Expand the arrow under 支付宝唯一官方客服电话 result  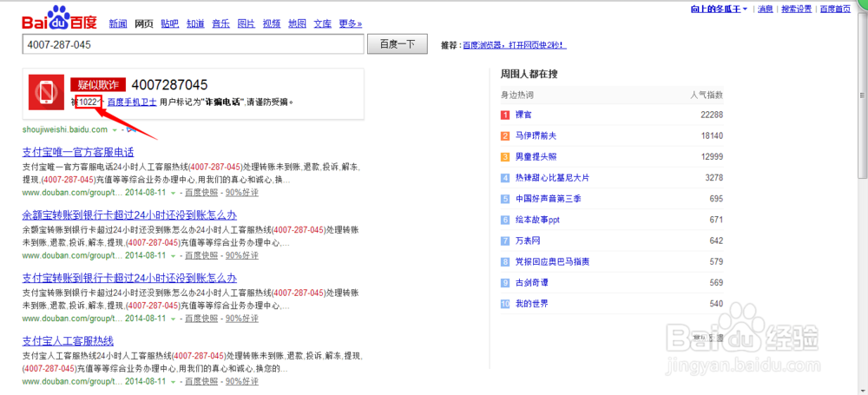(x=173, y=193)
